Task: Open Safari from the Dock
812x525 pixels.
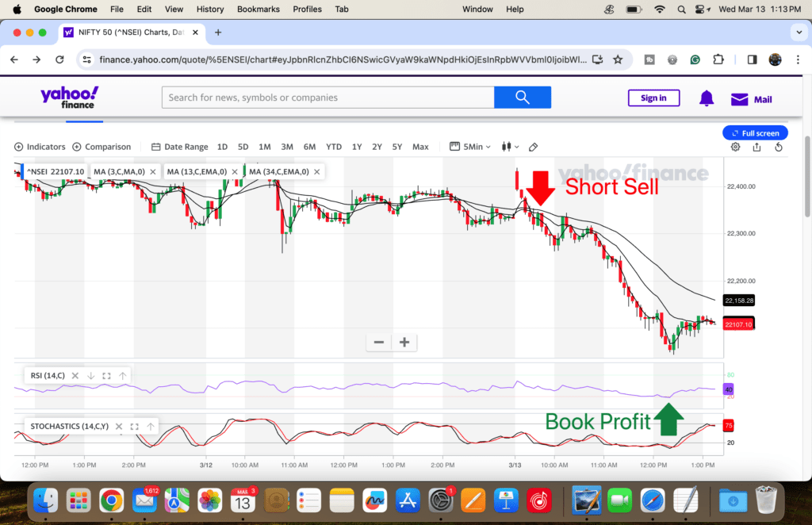Action: 653,500
